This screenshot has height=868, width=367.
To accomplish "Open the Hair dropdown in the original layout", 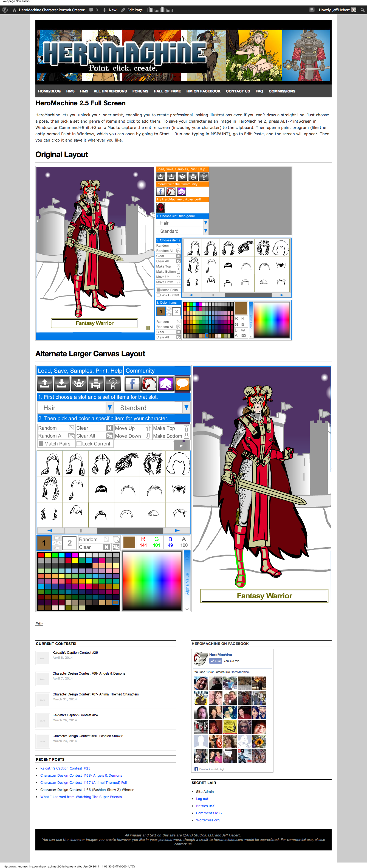I will pos(182,223).
